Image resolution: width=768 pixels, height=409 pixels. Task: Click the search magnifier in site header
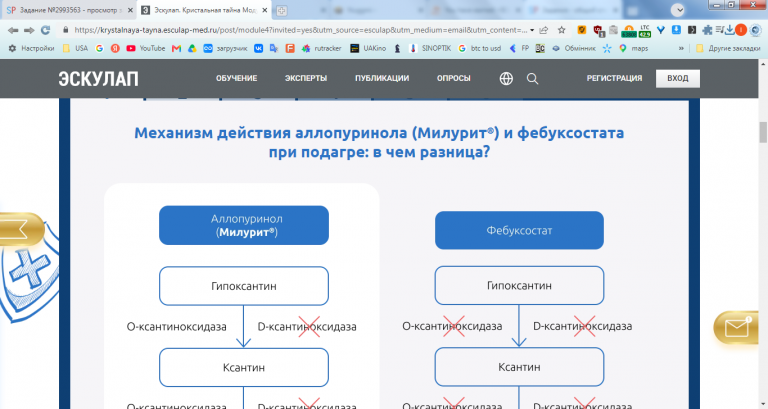(x=532, y=79)
